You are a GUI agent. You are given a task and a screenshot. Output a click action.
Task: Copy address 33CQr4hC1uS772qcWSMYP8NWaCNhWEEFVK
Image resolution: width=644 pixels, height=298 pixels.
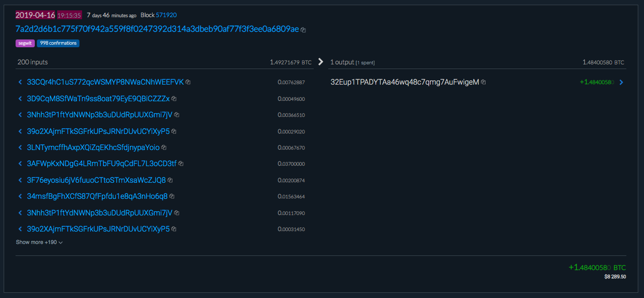click(188, 82)
